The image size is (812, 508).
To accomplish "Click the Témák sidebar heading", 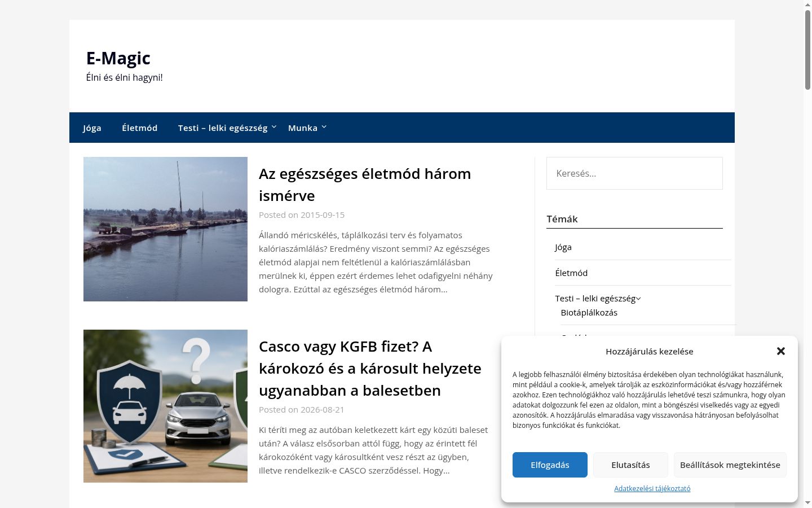I will [562, 219].
